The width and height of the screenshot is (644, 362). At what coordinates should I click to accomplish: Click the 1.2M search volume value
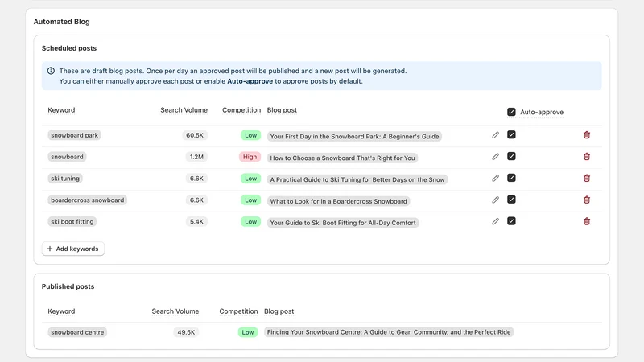[196, 157]
